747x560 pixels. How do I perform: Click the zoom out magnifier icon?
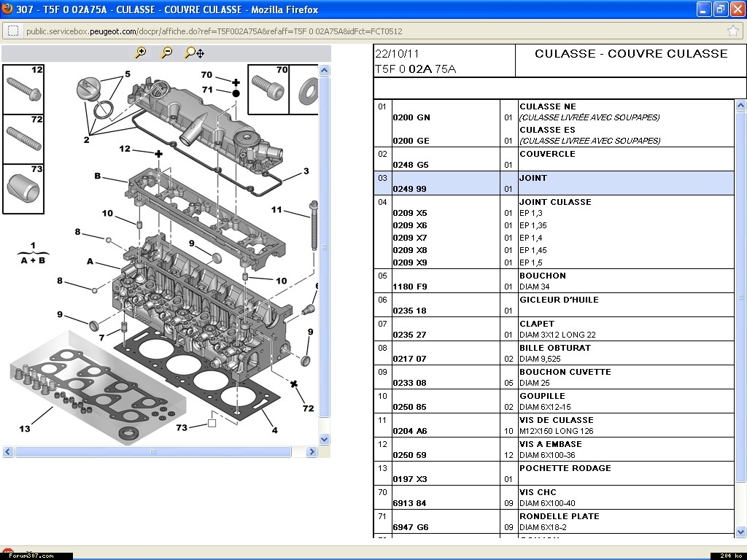pos(167,52)
